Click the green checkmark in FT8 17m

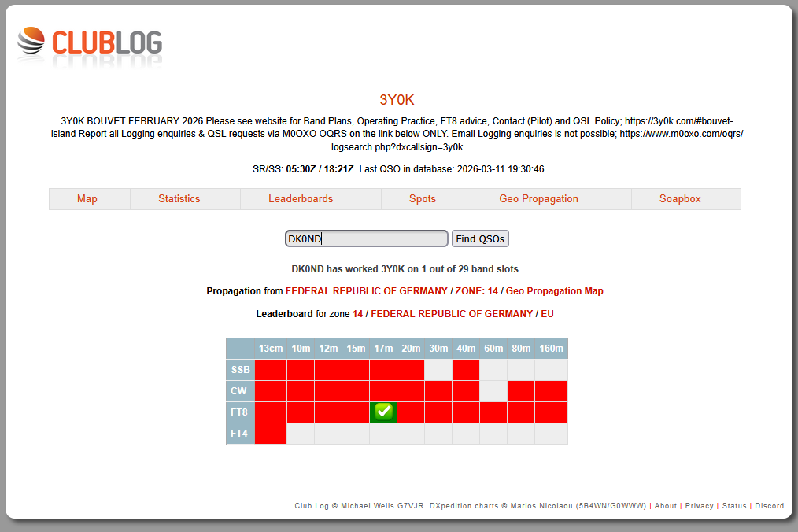(383, 412)
